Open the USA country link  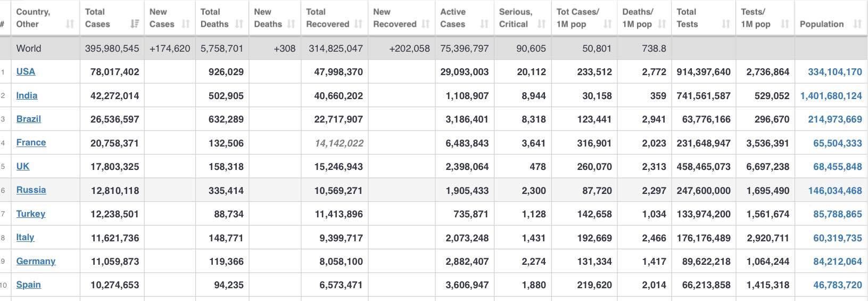26,71
